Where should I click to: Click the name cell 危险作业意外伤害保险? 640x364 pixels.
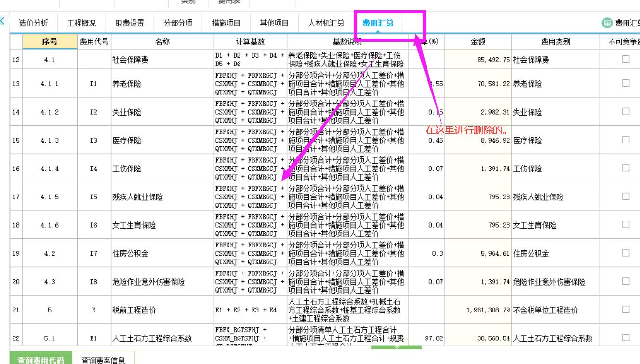pos(162,282)
